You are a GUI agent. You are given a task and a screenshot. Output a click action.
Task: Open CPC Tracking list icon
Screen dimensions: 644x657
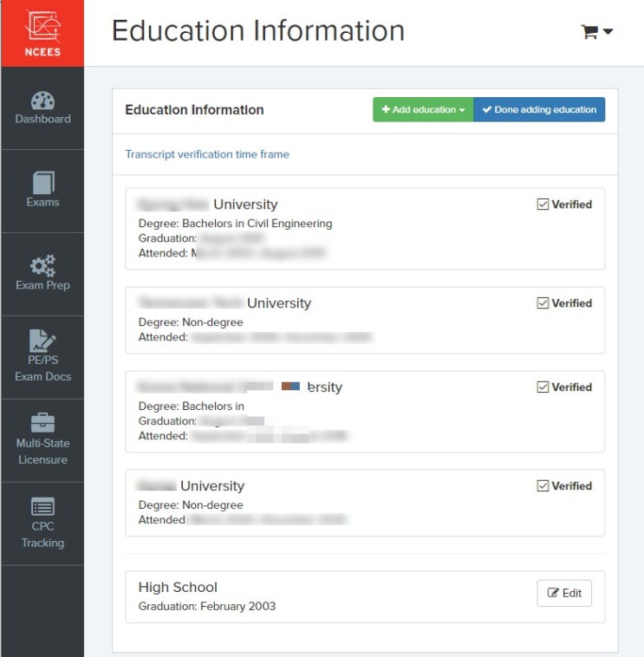click(x=42, y=506)
